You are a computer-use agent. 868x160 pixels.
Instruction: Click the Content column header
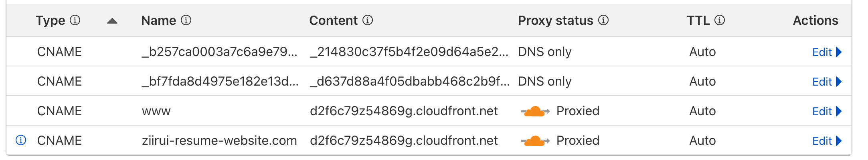tap(333, 20)
